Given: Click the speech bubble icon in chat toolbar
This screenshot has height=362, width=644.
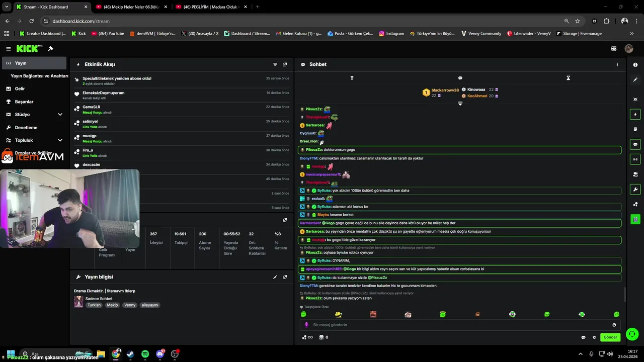Looking at the screenshot, I should pyautogui.click(x=460, y=78).
